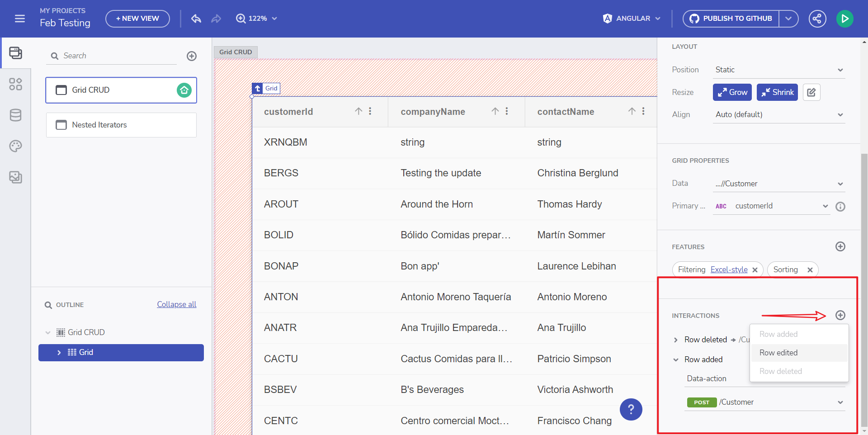Toggle the Shrink resize option
This screenshot has width=868, height=435.
pyautogui.click(x=777, y=92)
